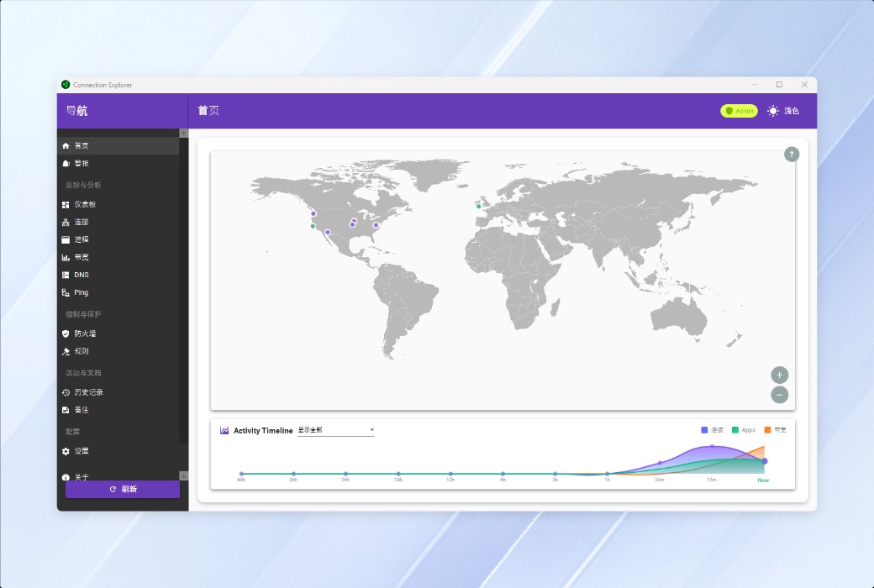
Task: Click the green connection dot in California
Action: (x=313, y=226)
